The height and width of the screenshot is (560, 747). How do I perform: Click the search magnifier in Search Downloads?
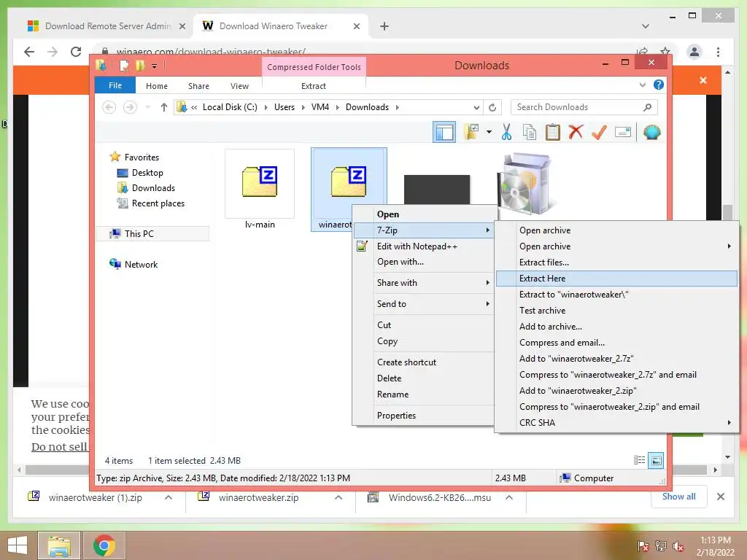click(x=647, y=107)
